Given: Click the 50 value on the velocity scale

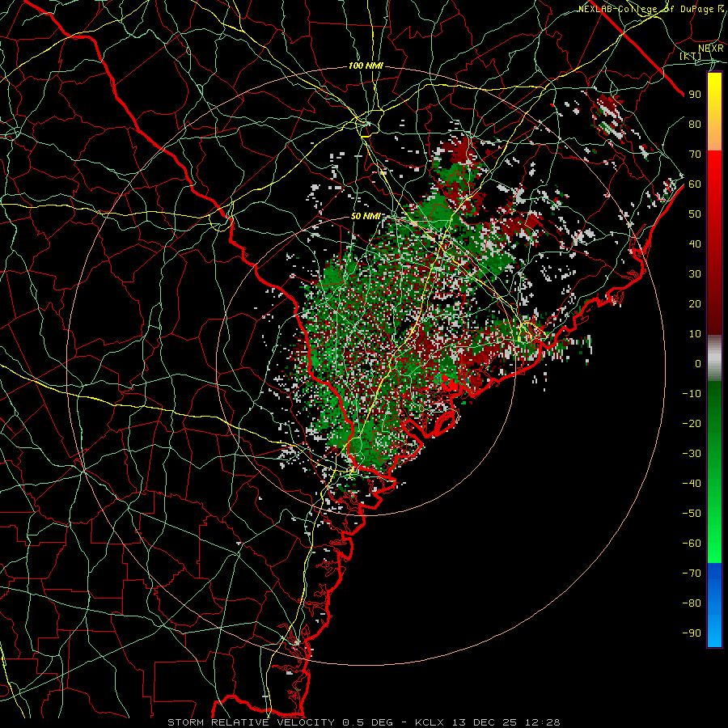Looking at the screenshot, I should click(x=695, y=214).
